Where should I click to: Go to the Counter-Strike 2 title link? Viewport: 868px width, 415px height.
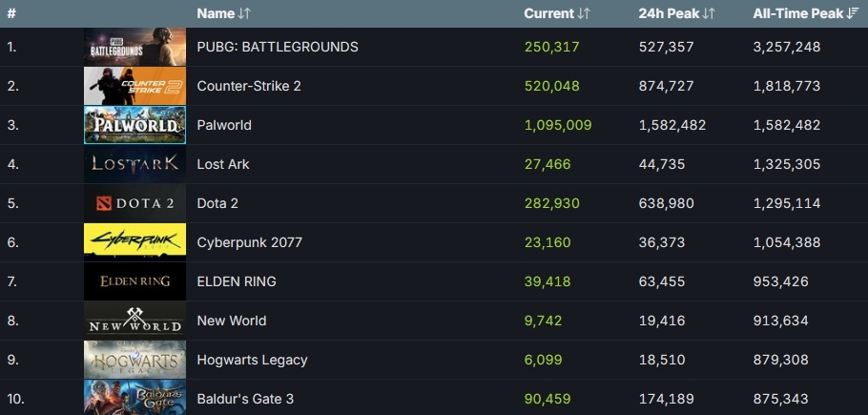(x=249, y=86)
